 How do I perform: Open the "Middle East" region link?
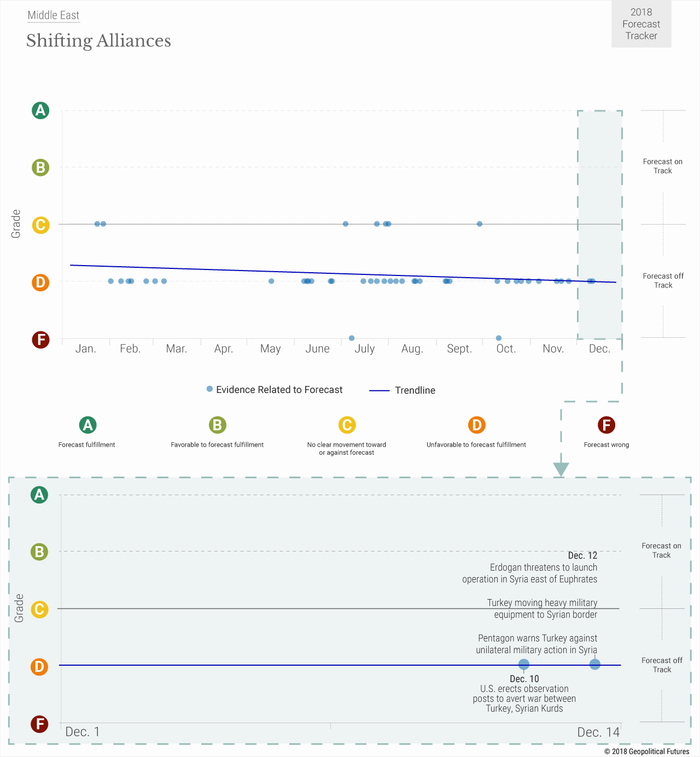tap(54, 15)
